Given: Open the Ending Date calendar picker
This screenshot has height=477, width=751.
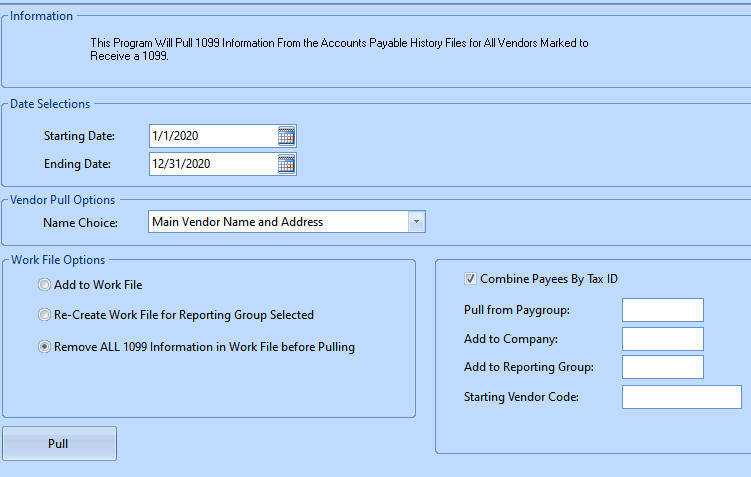Looking at the screenshot, I should tap(286, 164).
